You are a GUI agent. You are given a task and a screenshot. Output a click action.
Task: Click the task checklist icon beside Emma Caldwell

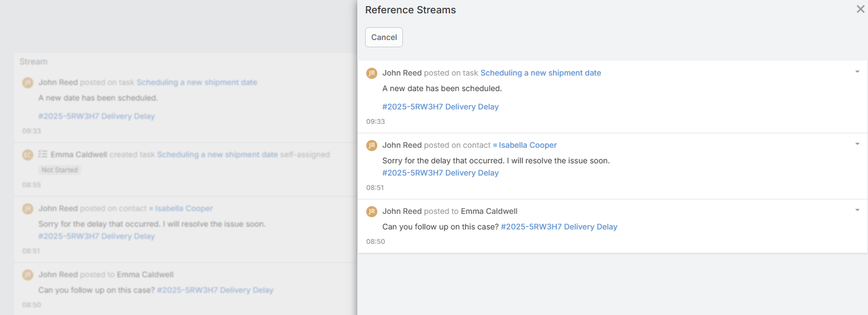point(43,154)
